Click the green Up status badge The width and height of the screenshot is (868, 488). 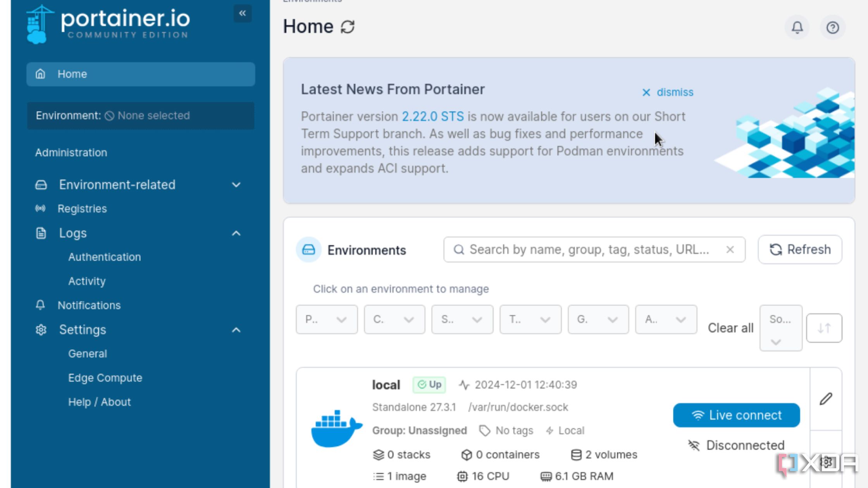(x=429, y=385)
